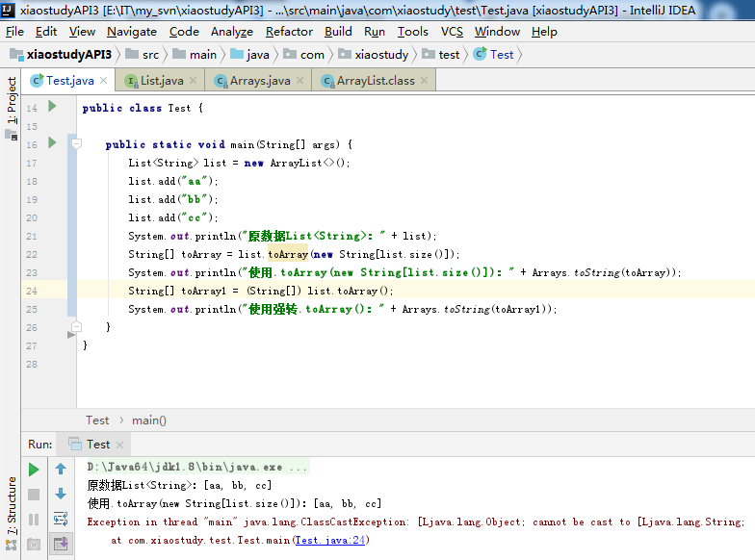
Task: Click IntelliJ IDEA window icon in title bar
Action: point(8,10)
